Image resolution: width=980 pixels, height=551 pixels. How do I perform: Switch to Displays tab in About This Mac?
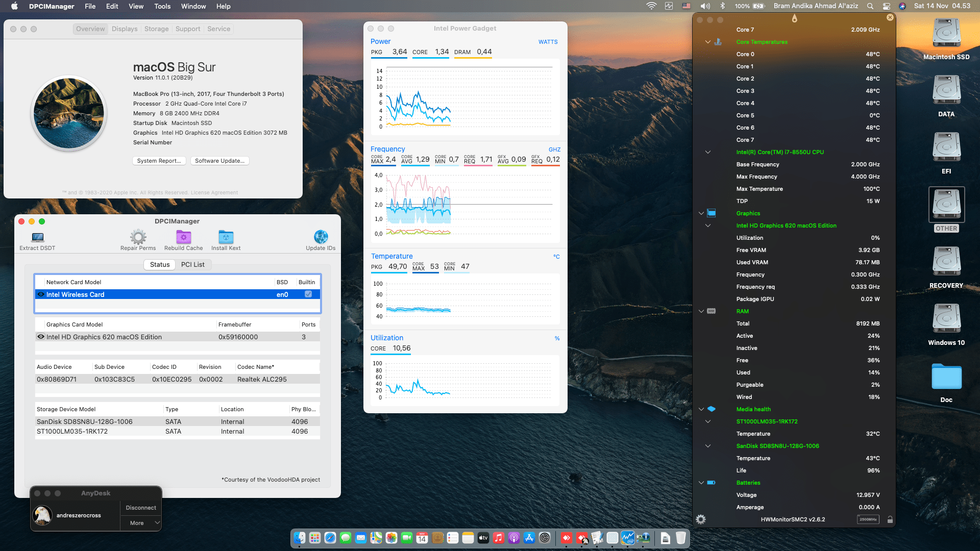pos(125,29)
